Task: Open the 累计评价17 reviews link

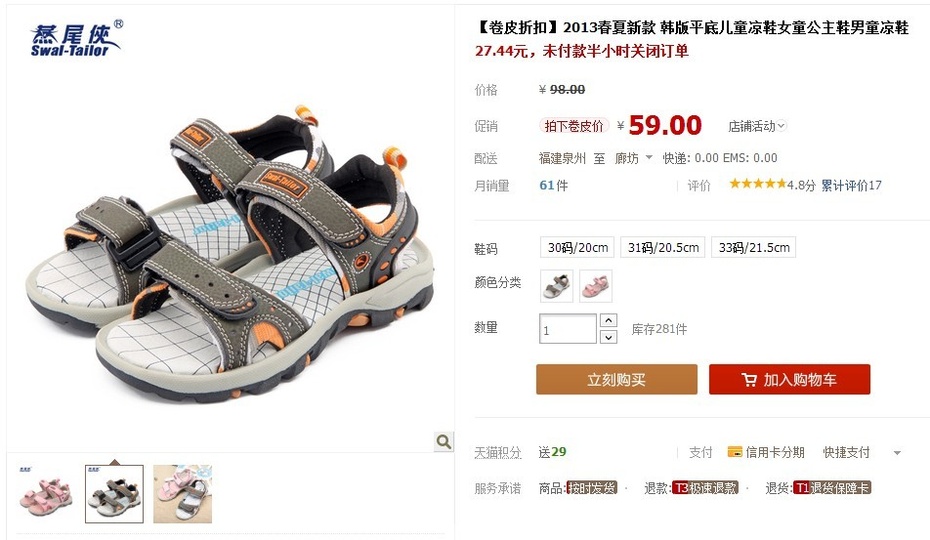Action: click(x=851, y=185)
